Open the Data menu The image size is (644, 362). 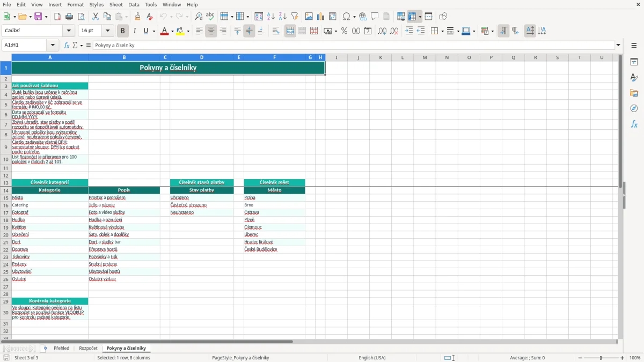pyautogui.click(x=134, y=5)
